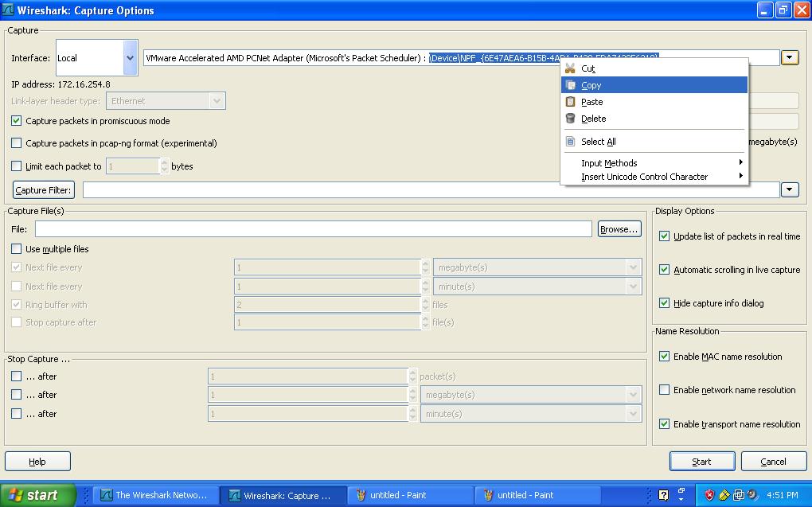Cancel the Capture Options dialog
812x507 pixels.
(773, 462)
